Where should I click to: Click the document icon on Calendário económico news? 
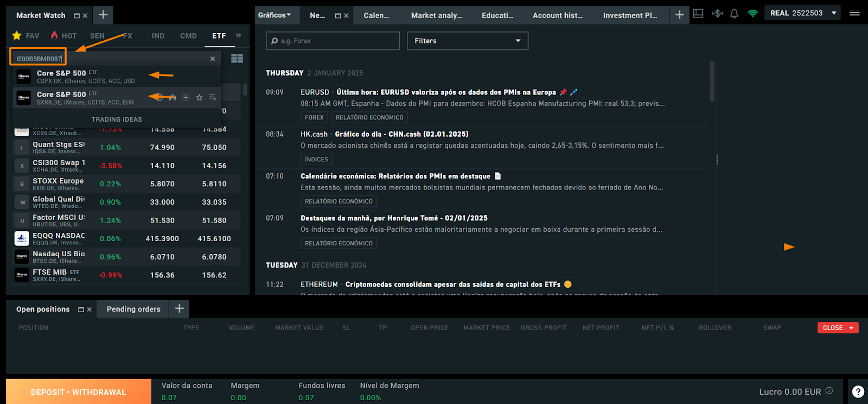[497, 176]
